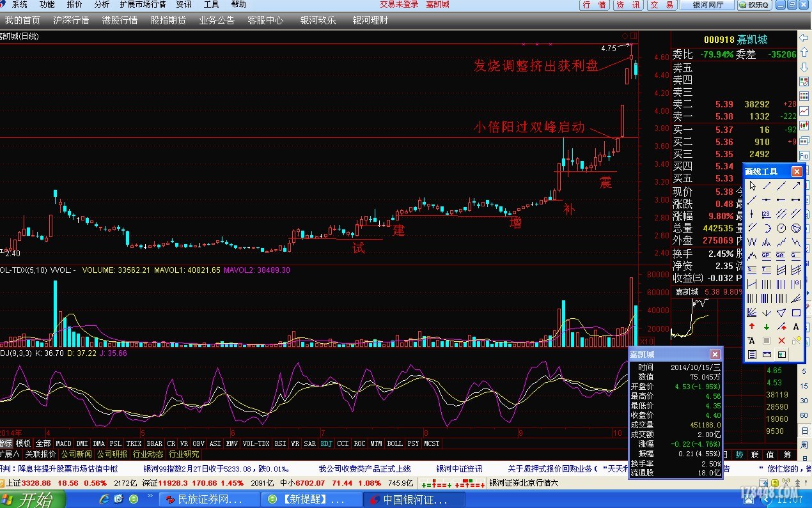Select the triangle drawing tool
This screenshot has width=812, height=508.
[781, 312]
